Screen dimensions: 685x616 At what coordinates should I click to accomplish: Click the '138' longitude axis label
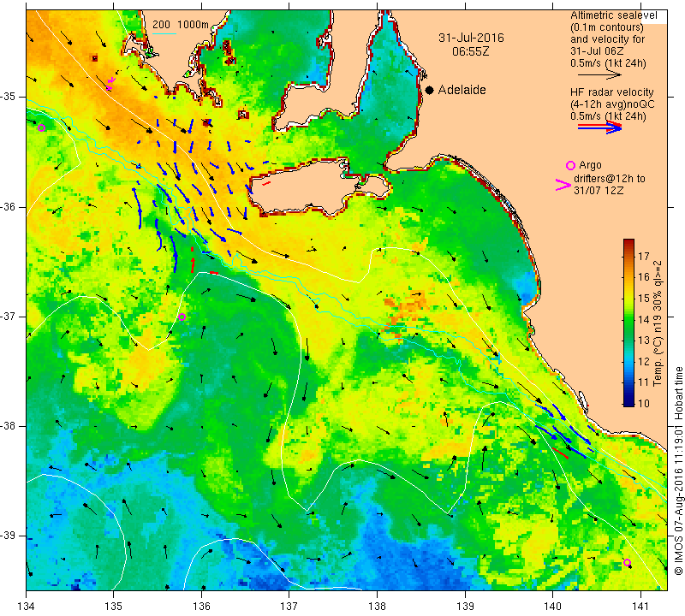pyautogui.click(x=377, y=606)
